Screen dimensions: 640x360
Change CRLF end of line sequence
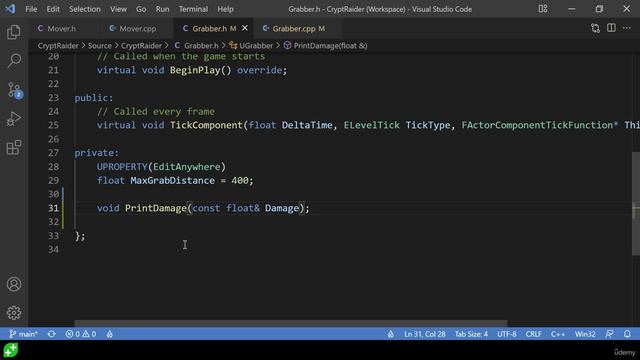pos(533,334)
